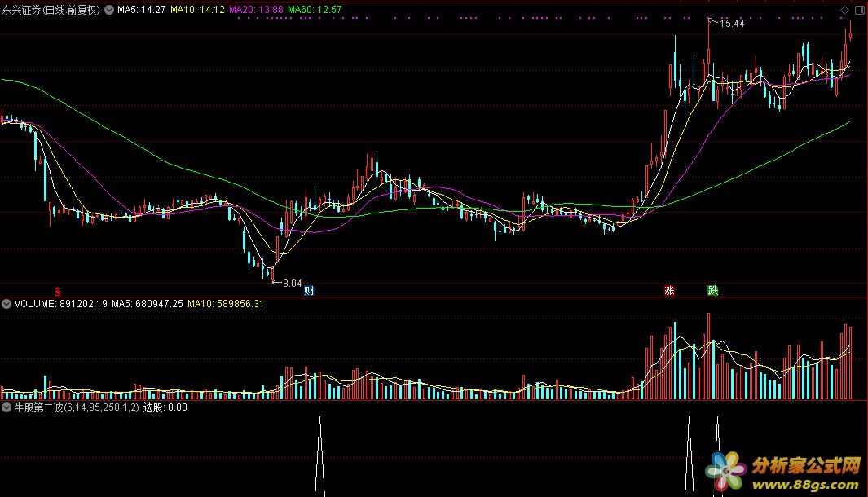Click the red S marker at bottom left

[x=58, y=292]
